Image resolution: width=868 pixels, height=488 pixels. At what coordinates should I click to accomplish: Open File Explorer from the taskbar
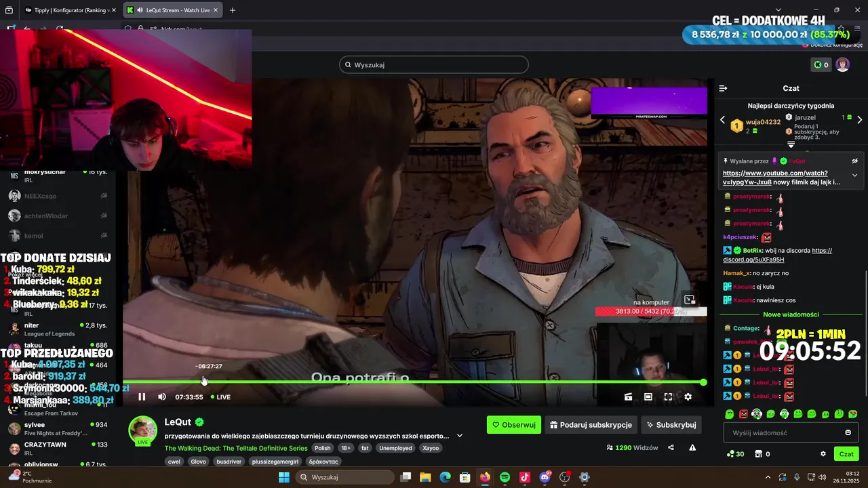pyautogui.click(x=425, y=477)
